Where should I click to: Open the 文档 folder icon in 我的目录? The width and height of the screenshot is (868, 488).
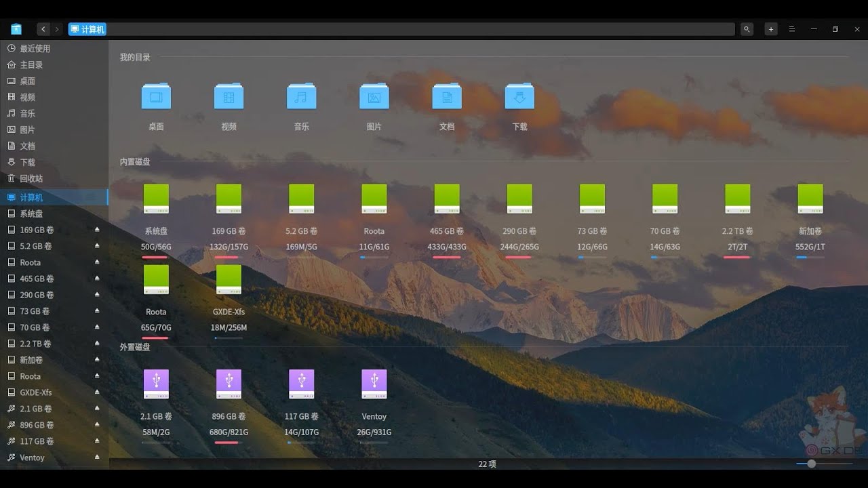pyautogui.click(x=446, y=97)
